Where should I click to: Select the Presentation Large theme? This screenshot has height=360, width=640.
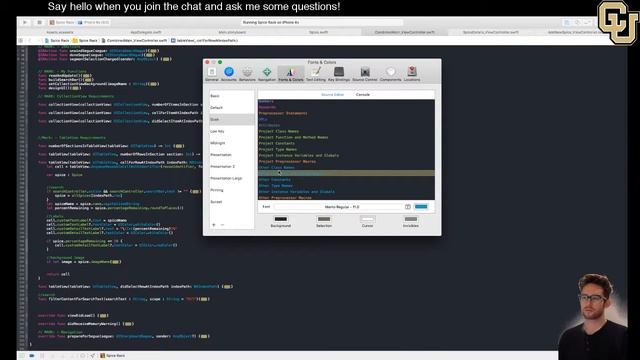click(x=231, y=178)
